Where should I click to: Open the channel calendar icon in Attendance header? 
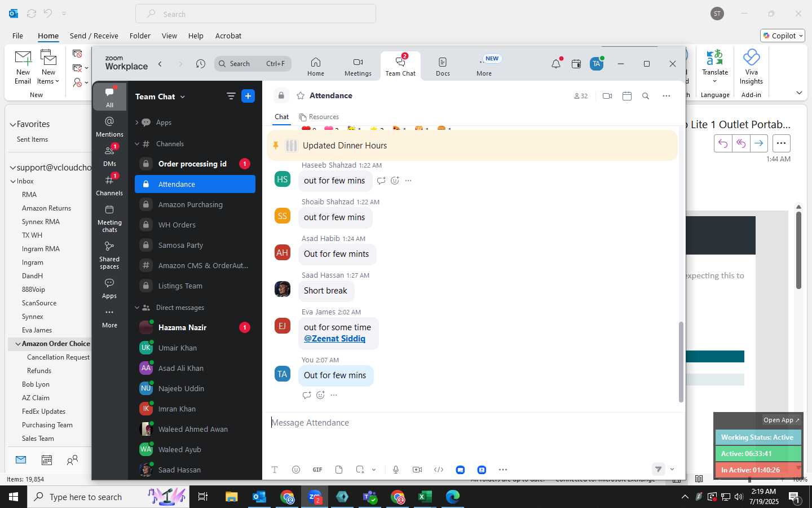[627, 96]
